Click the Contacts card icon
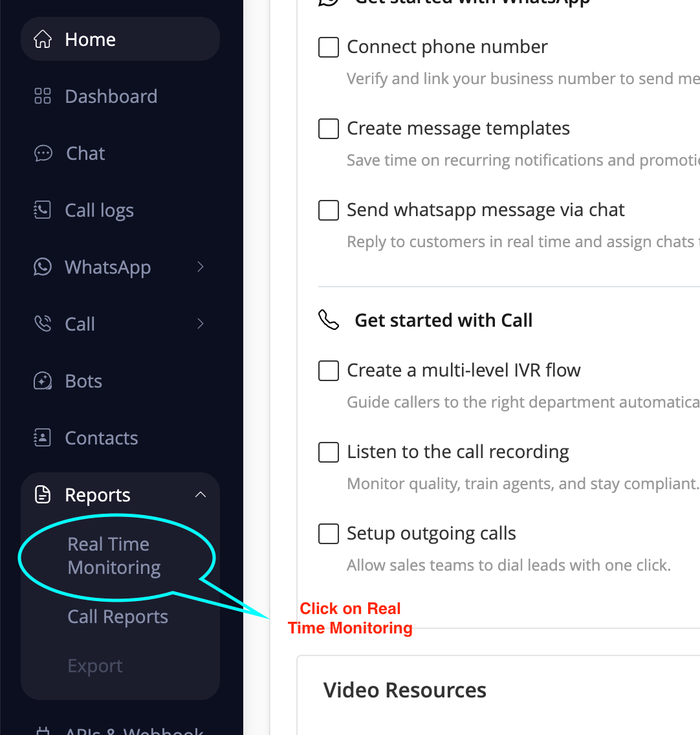Screen dimensions: 700x735 click(x=43, y=438)
